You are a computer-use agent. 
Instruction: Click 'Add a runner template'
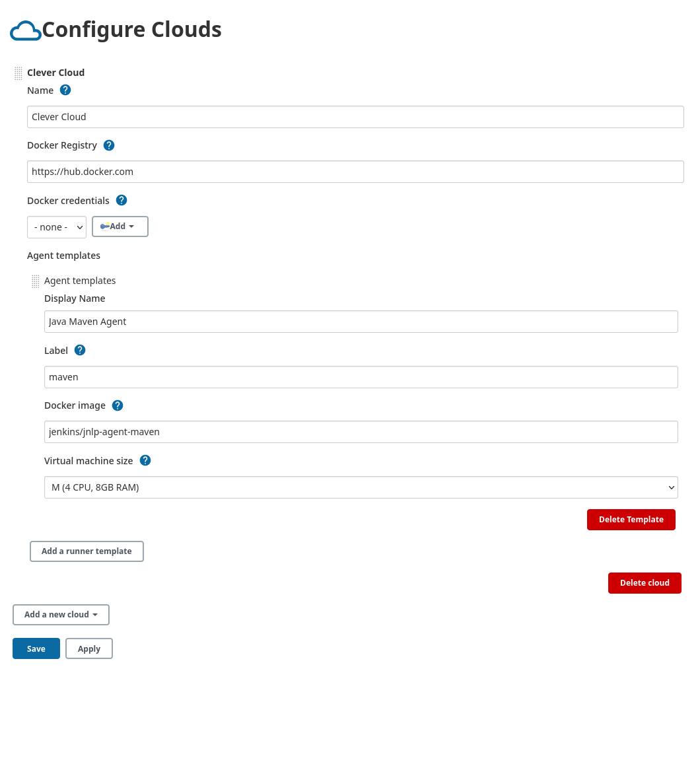pos(87,551)
